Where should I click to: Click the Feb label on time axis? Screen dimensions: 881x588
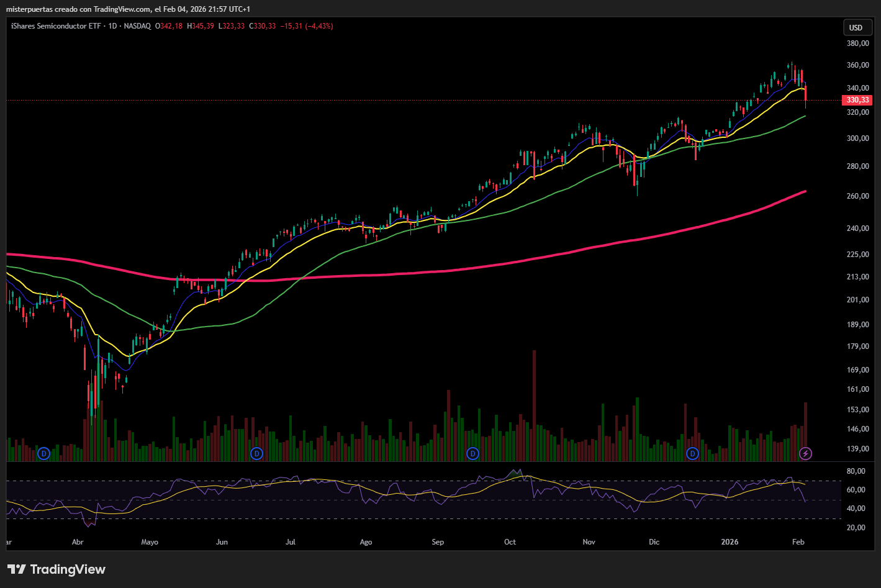tap(798, 542)
